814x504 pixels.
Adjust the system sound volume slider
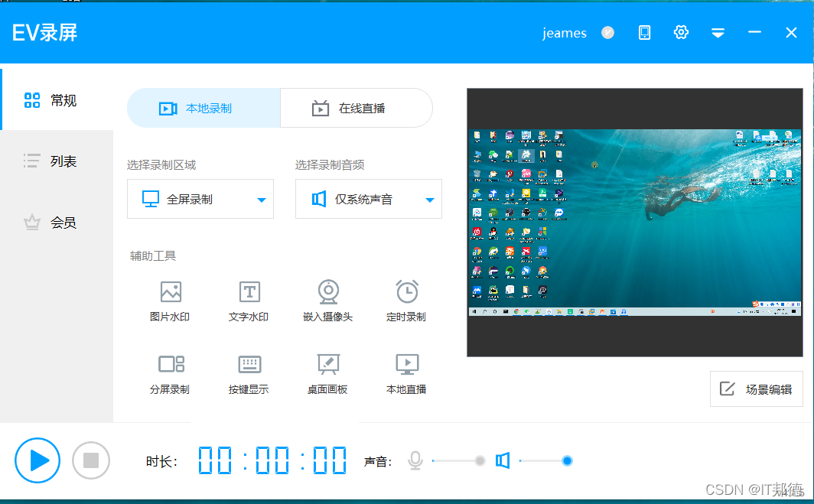(x=545, y=460)
